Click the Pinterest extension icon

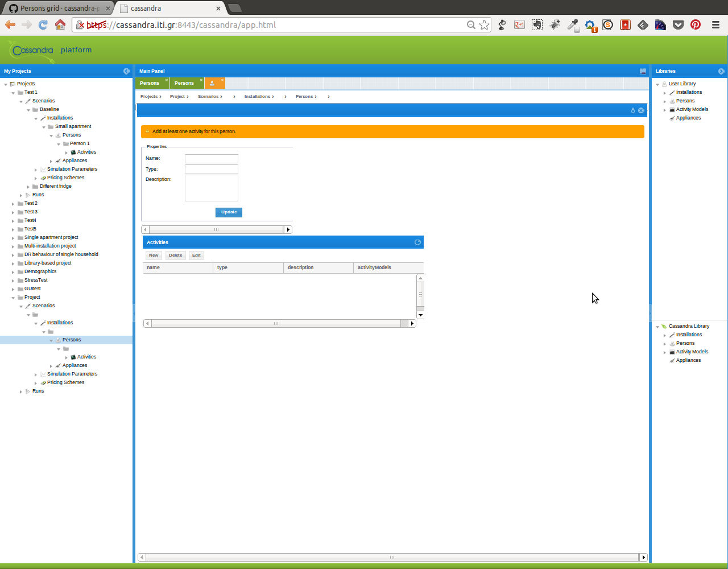coord(696,24)
